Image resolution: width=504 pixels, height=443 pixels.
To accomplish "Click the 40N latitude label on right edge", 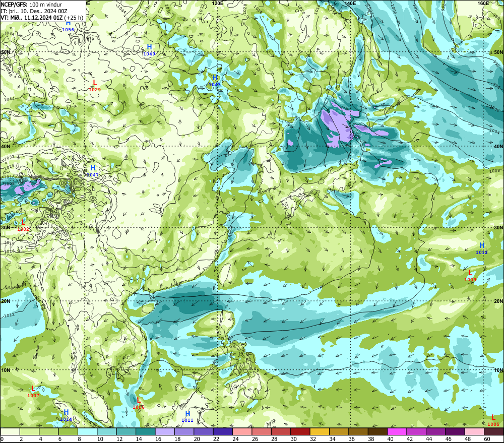I will click(x=498, y=146).
